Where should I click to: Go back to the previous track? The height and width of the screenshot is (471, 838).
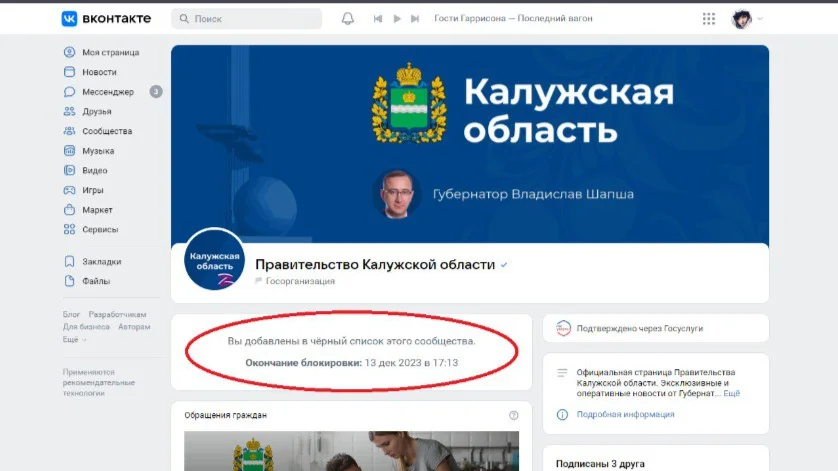tap(378, 19)
